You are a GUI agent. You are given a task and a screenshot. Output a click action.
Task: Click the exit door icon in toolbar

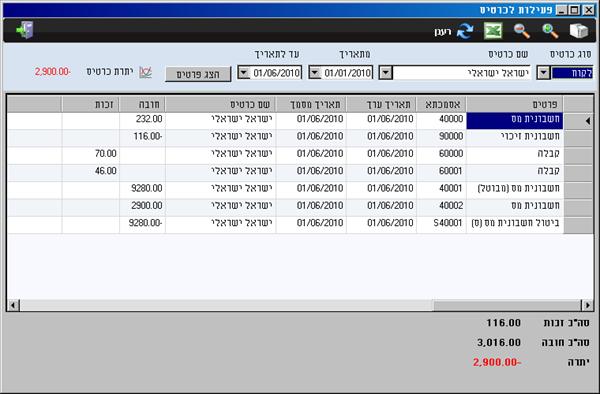[x=25, y=30]
